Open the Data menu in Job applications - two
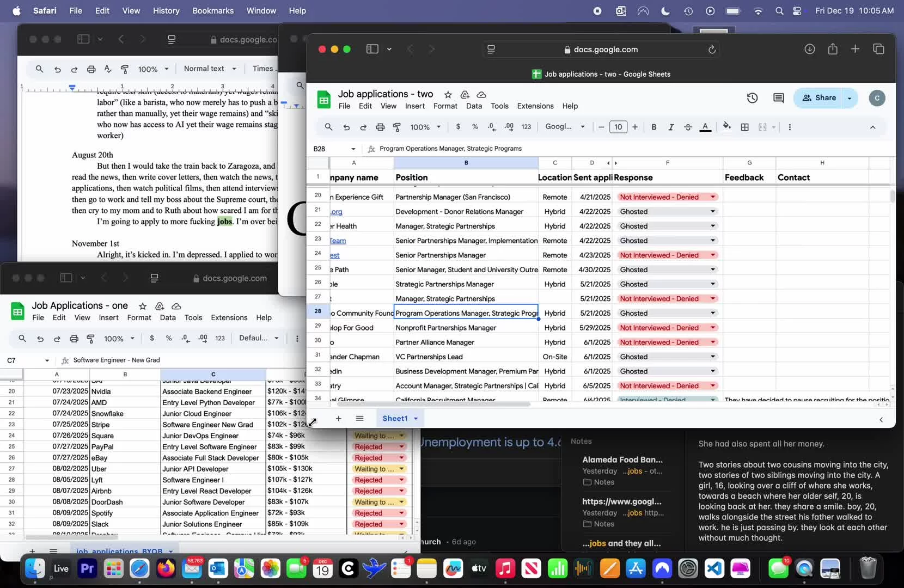Viewport: 904px width, 588px height. point(474,106)
